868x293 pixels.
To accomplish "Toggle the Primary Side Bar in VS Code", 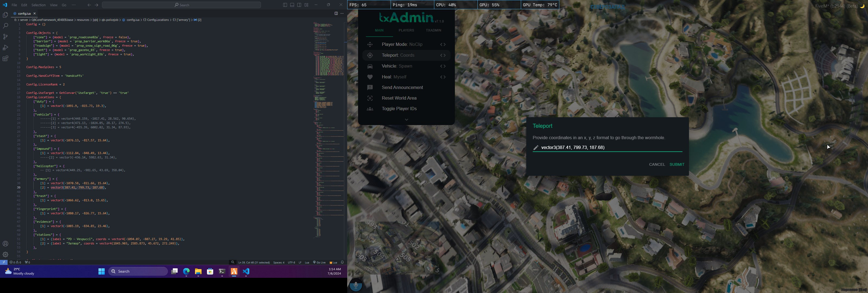I will 285,5.
